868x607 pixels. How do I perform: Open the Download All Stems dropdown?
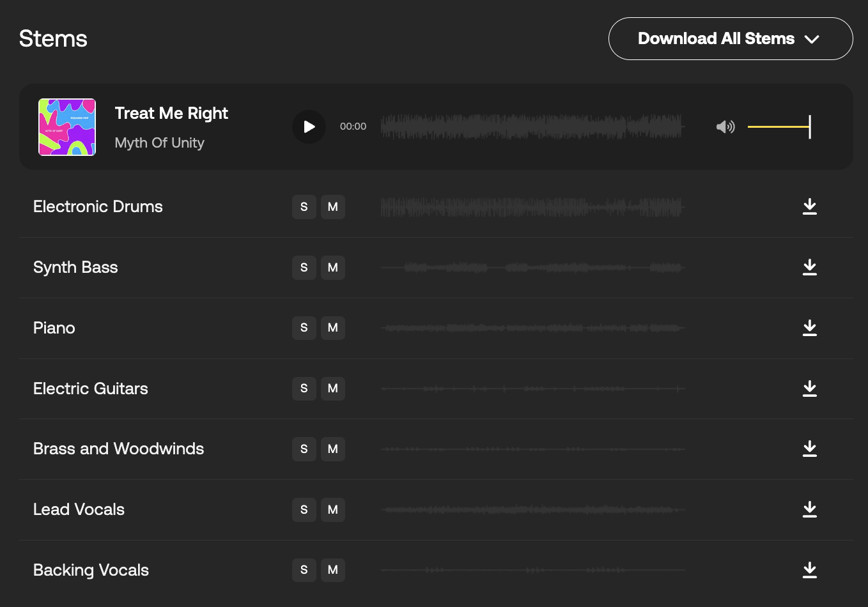pyautogui.click(x=731, y=39)
